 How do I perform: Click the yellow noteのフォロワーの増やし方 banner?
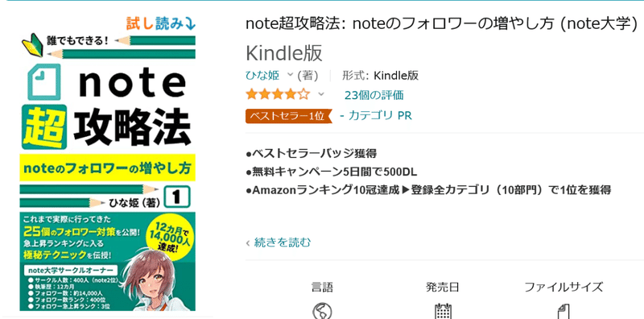pyautogui.click(x=108, y=168)
